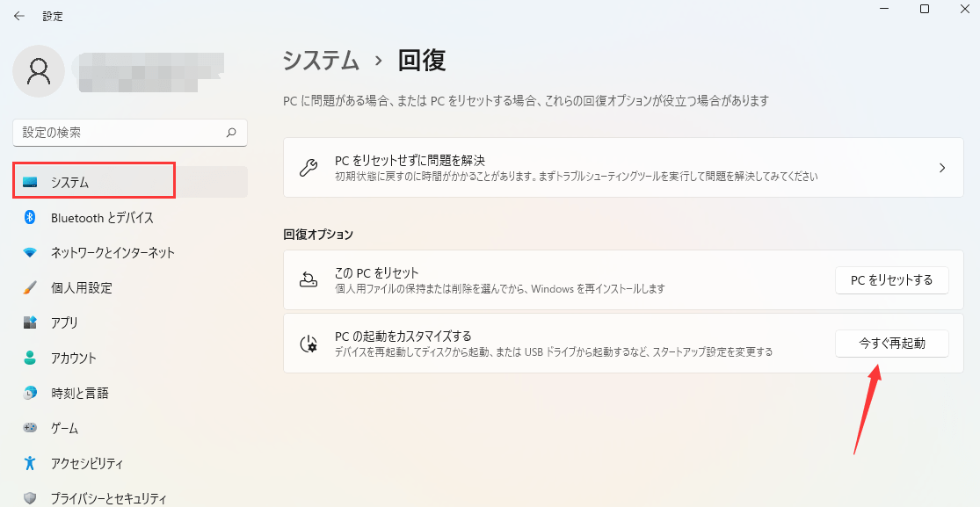Select the アプリ icon in the sidebar
The width and height of the screenshot is (980, 507).
[32, 322]
